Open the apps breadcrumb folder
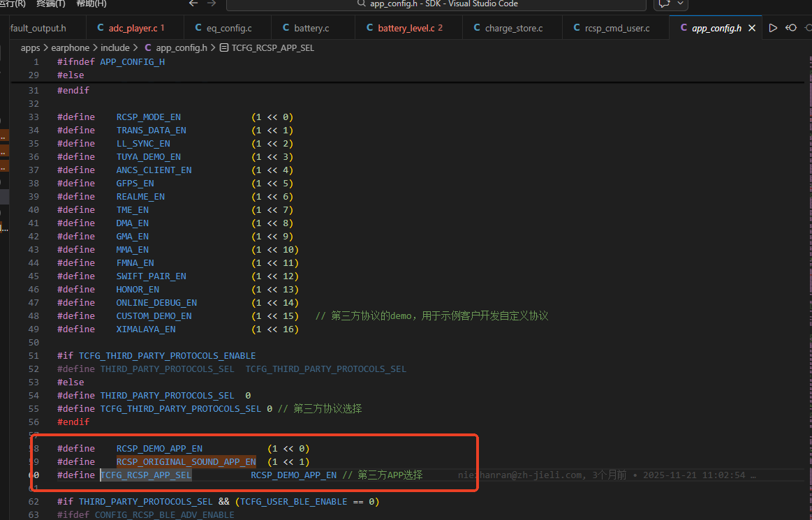This screenshot has width=812, height=520. [31, 47]
